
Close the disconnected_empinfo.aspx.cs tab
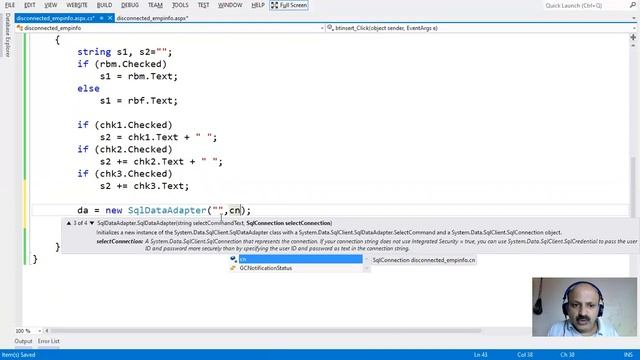[110, 18]
